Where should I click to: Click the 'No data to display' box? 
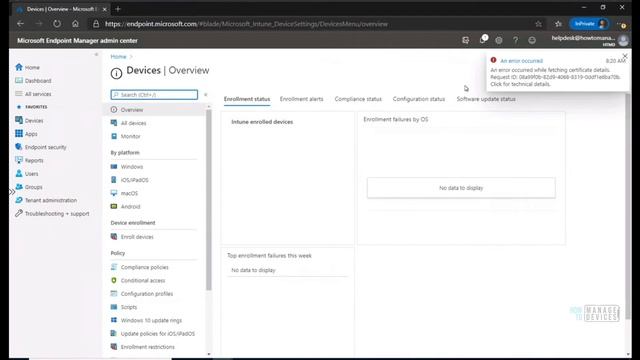(x=461, y=188)
